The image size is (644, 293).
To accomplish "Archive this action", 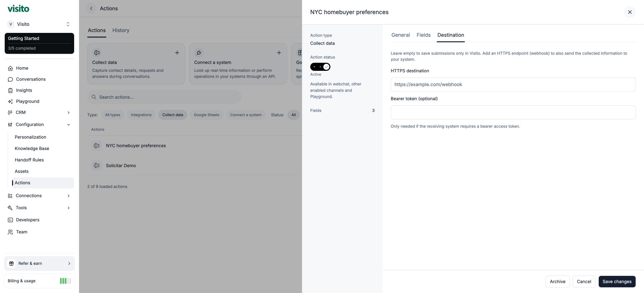I will tap(558, 282).
